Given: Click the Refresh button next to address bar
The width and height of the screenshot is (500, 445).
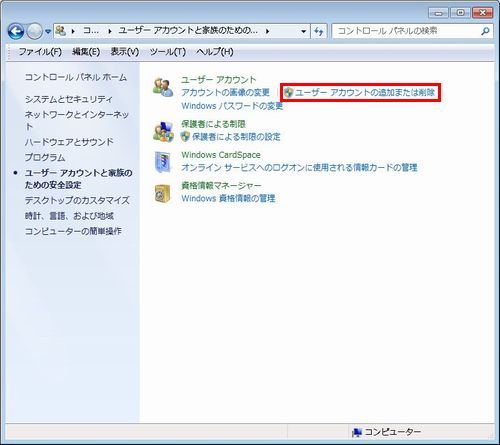Looking at the screenshot, I should coord(319,31).
